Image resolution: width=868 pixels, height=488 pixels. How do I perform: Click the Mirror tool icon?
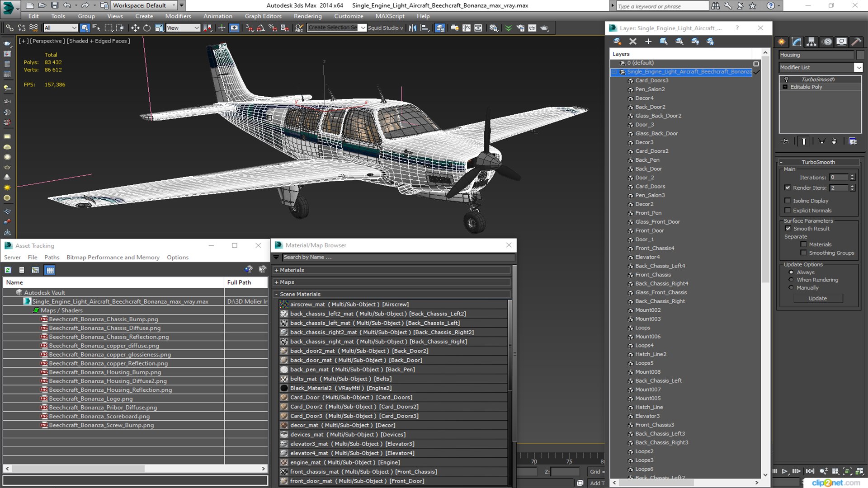pyautogui.click(x=413, y=28)
